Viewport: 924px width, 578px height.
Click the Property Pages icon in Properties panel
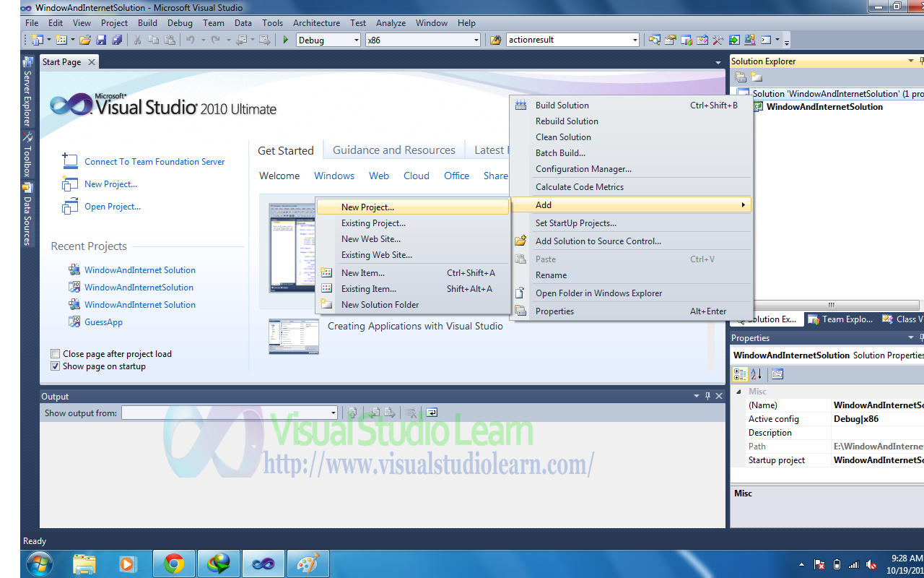[x=777, y=374]
